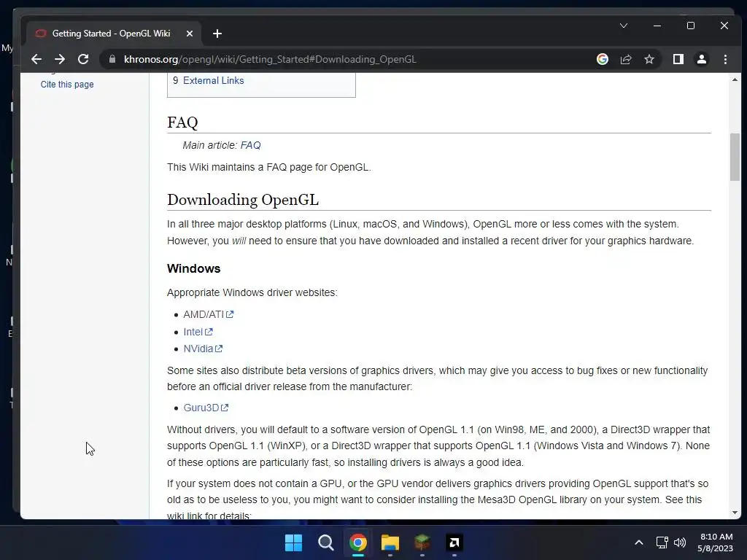Open the AMD/ATI driver link
This screenshot has width=747, height=560.
[x=208, y=314]
